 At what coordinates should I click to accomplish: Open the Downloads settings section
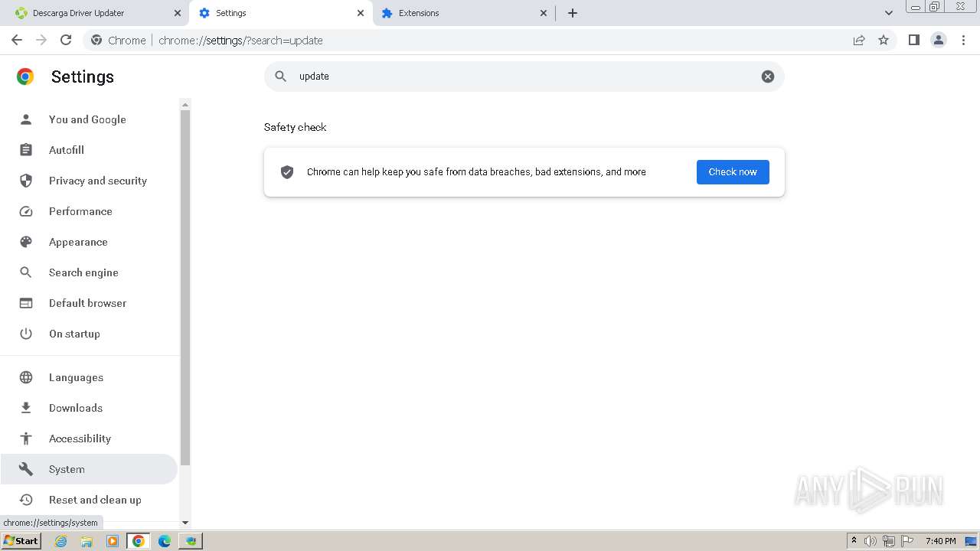[x=89, y=408]
